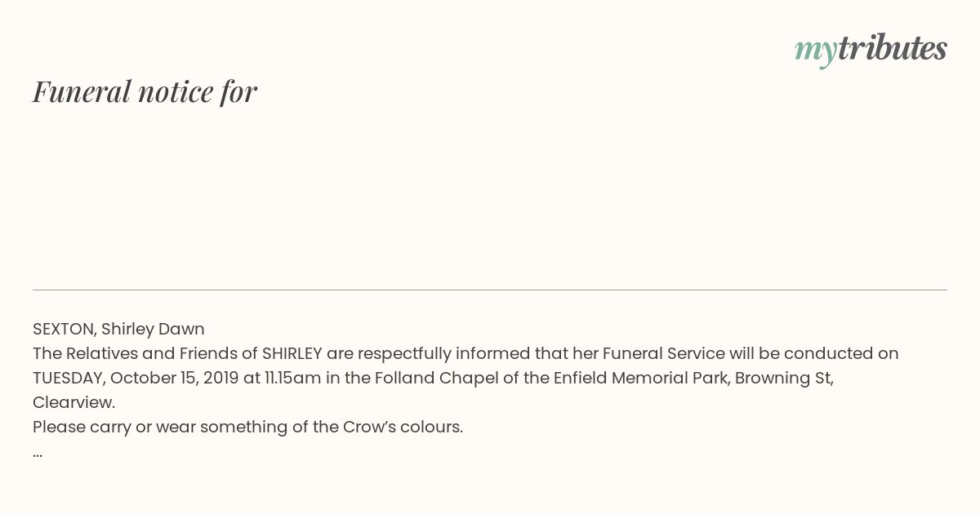Click the capitalised name 'SHIRLEY'
This screenshot has width=980, height=514.
coord(292,353)
